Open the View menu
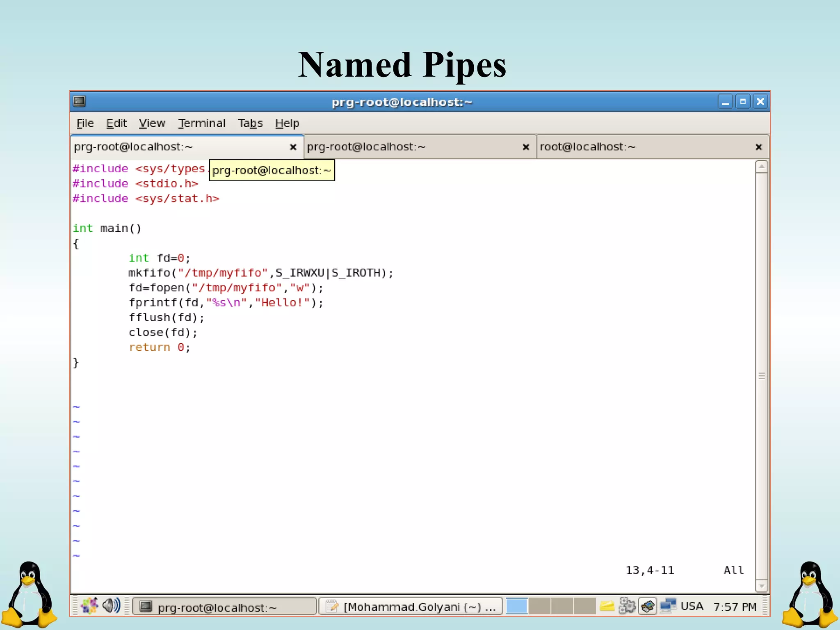This screenshot has height=630, width=840. pyautogui.click(x=152, y=123)
